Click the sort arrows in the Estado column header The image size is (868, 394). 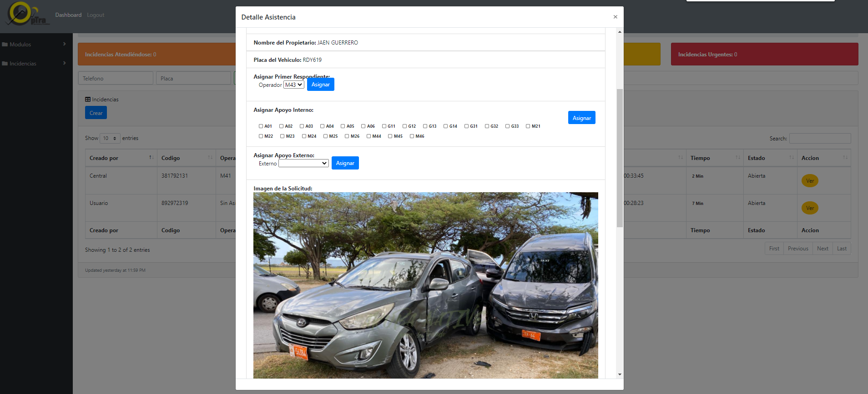(x=792, y=158)
